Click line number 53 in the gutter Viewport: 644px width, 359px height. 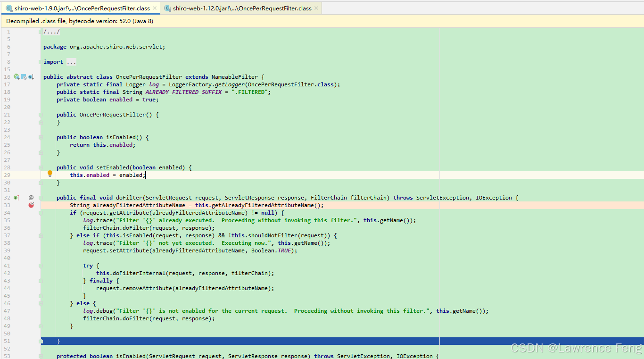coord(7,356)
